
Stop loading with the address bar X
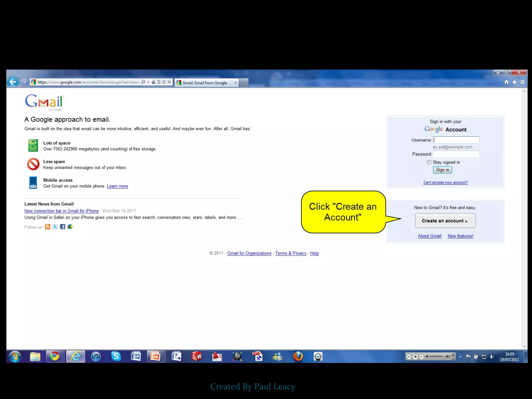tap(169, 82)
